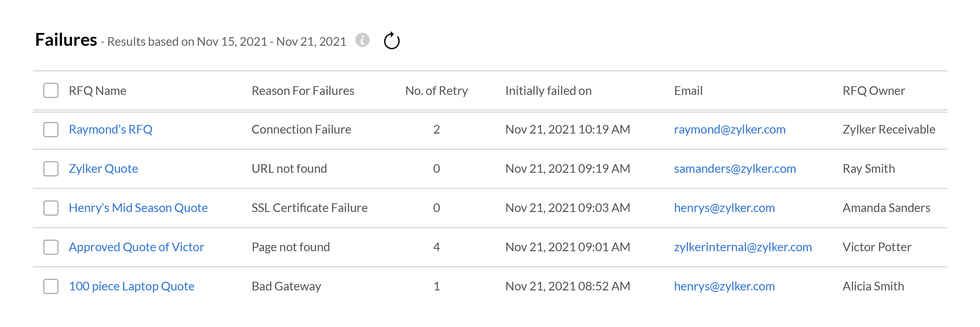Click the Reason For Failures column header
This screenshot has width=980, height=327.
[303, 91]
